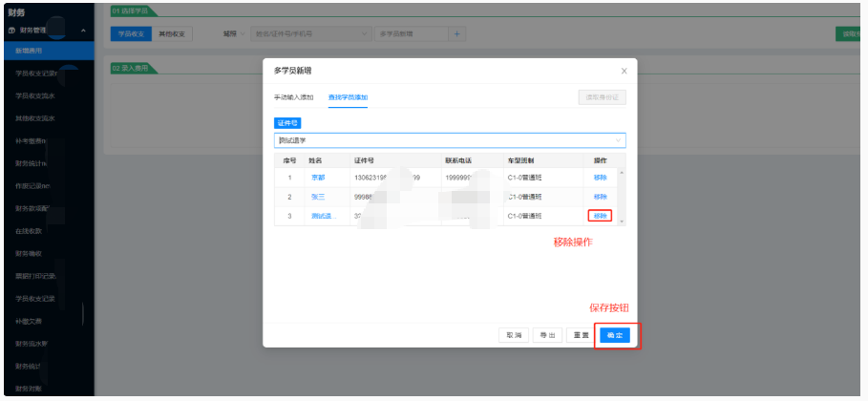868x401 pixels.
Task: Click the green button at top right edge
Action: [x=848, y=33]
